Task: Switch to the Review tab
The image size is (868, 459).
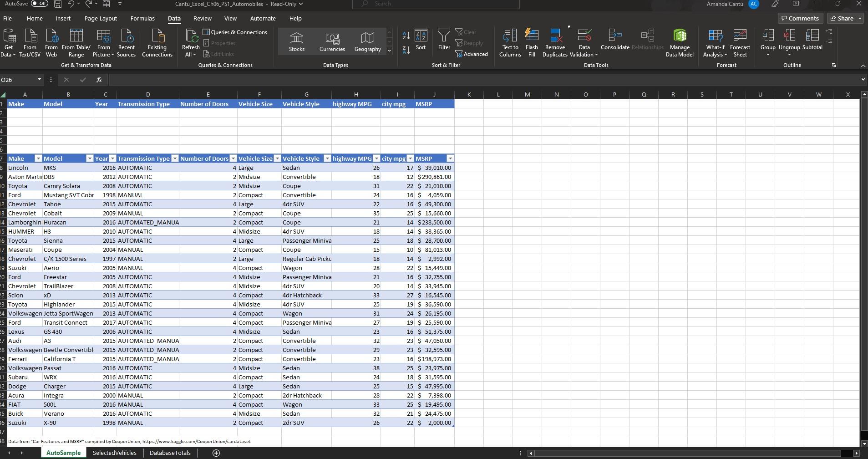Action: click(x=202, y=19)
